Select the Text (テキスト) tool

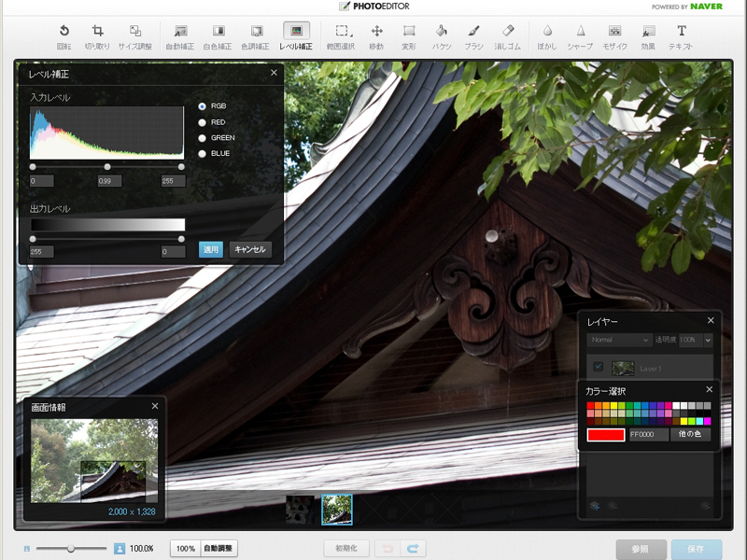681,36
